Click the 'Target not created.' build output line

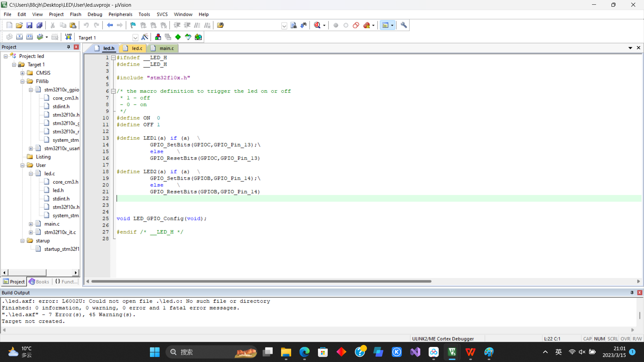tap(33, 321)
